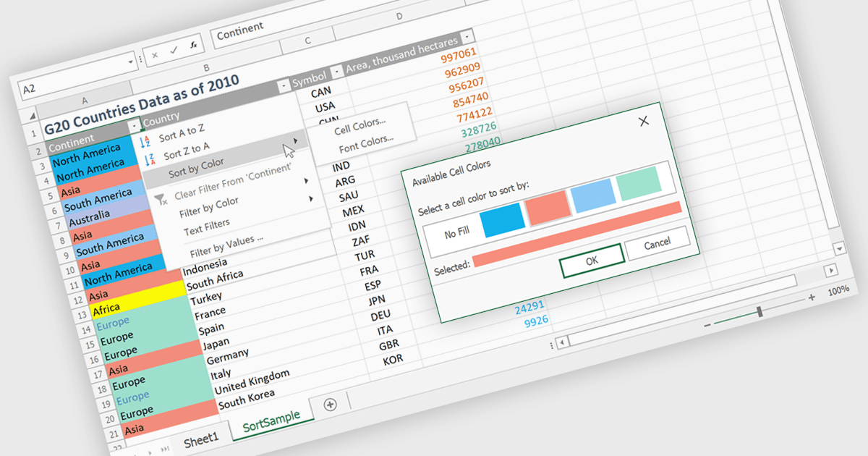Expand the Name Box dropdown arrow
Image resolution: width=868 pixels, height=456 pixels.
point(130,61)
